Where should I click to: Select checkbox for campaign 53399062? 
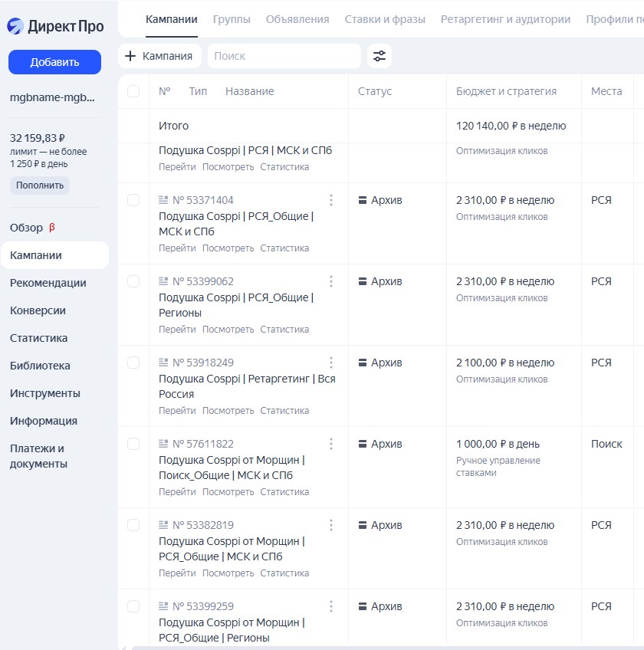click(x=133, y=281)
